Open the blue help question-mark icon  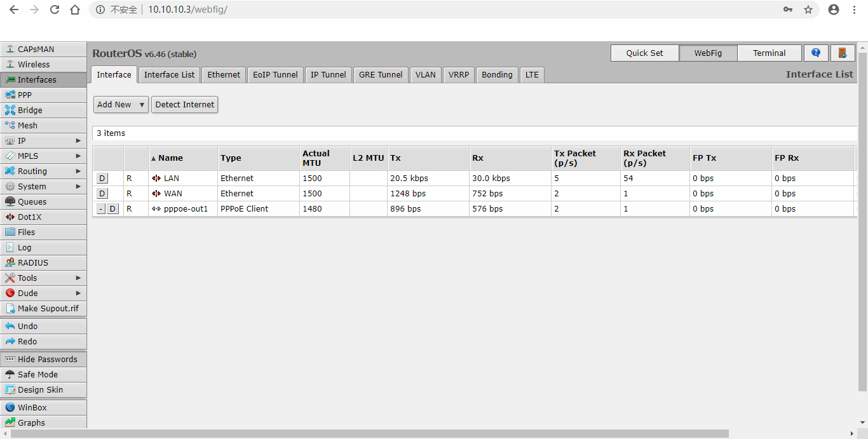tap(816, 53)
